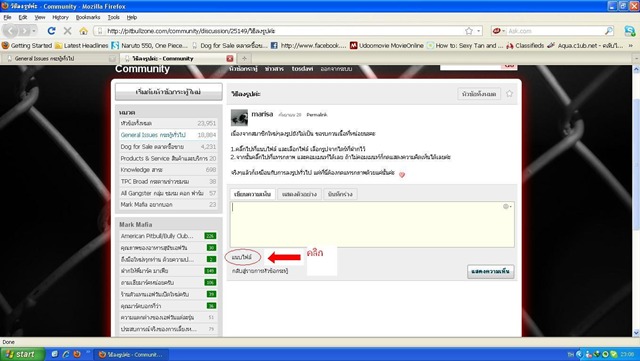
Task: Click the circled attach file link
Action: point(242,257)
